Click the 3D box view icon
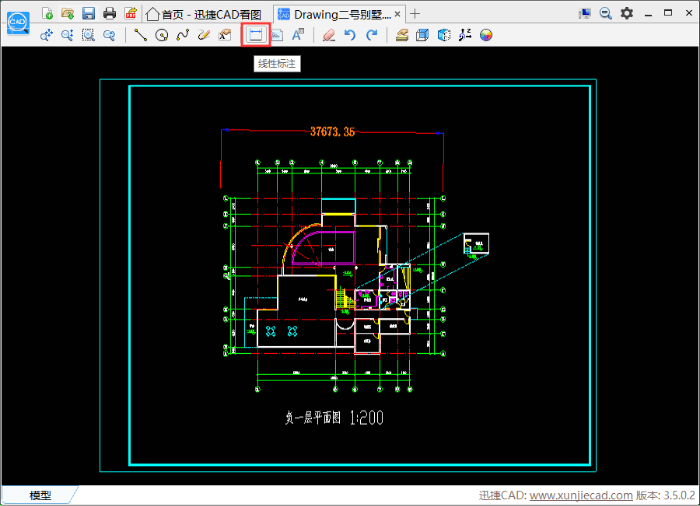Viewport: 700px width, 506px height. click(422, 35)
